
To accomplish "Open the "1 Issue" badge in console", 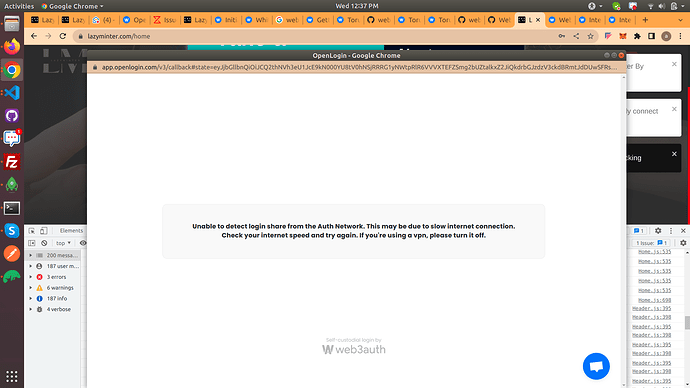I will coord(652,243).
